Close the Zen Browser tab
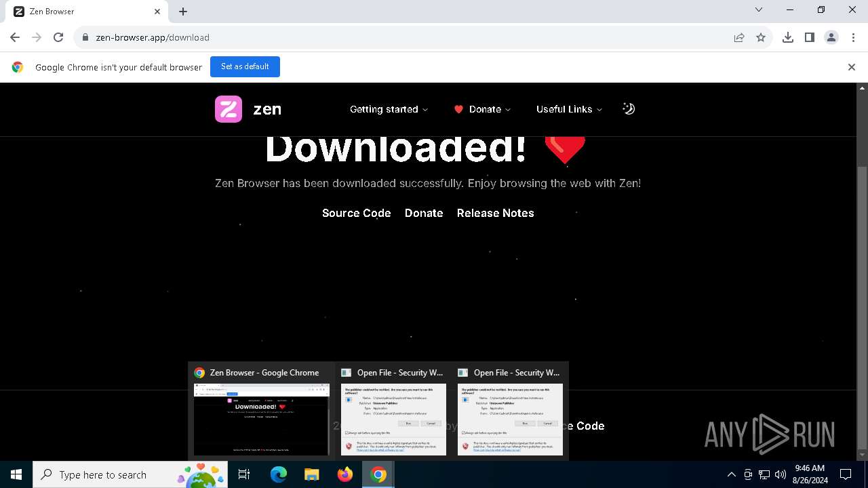Screen dimensions: 868x488 tap(157, 12)
